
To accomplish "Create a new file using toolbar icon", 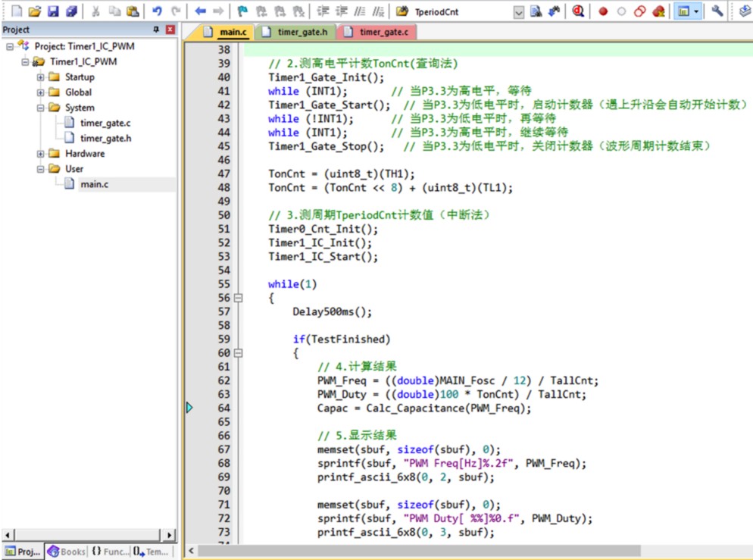I will tap(17, 11).
